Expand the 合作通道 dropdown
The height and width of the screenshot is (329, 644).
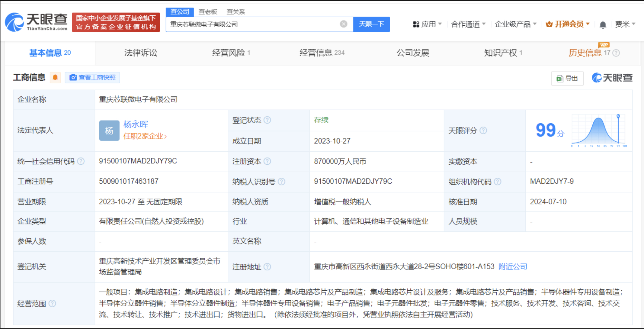coord(468,24)
